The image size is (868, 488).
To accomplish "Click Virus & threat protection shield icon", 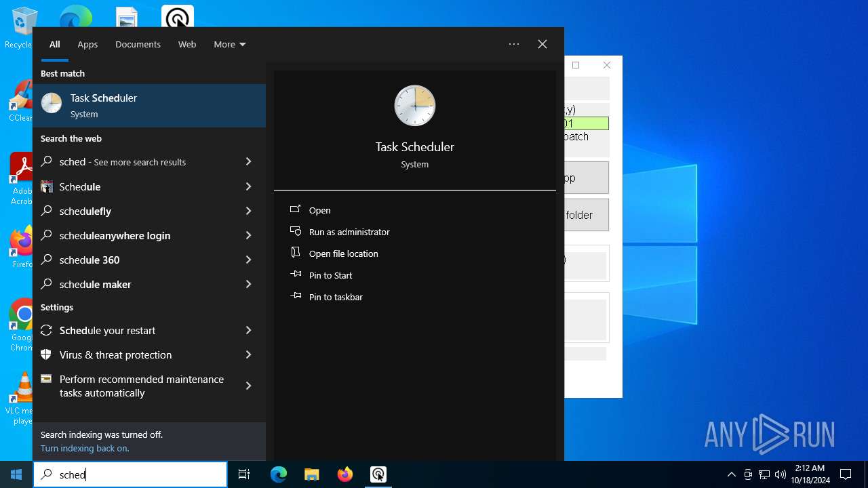I will click(x=47, y=354).
